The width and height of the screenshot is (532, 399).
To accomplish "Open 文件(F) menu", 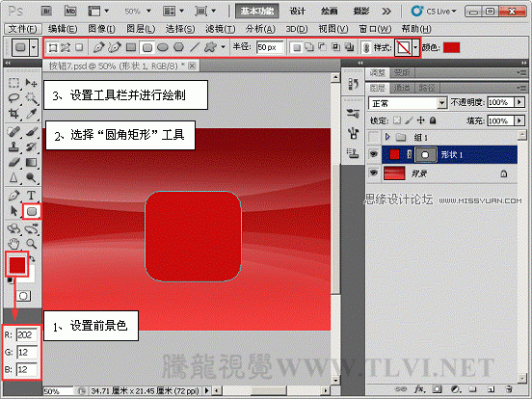I will [x=23, y=29].
